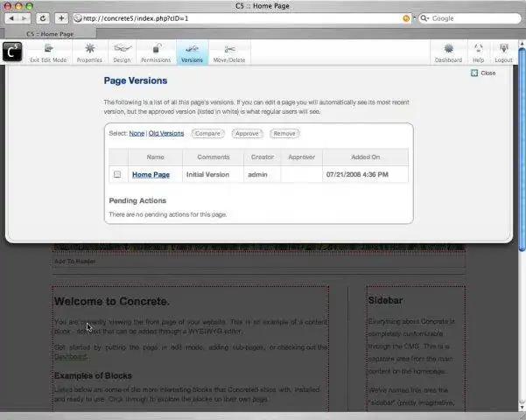Go to the Dashboard

(x=448, y=53)
